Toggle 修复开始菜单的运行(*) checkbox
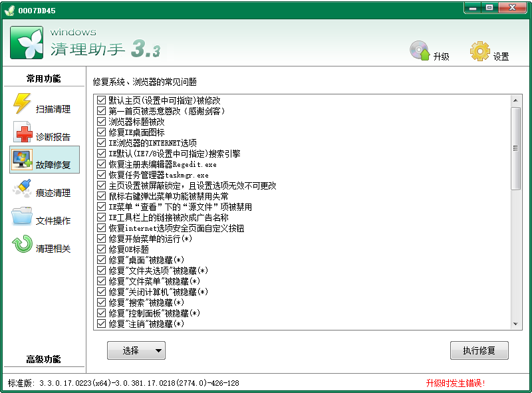This screenshot has width=532, height=393. [101, 239]
